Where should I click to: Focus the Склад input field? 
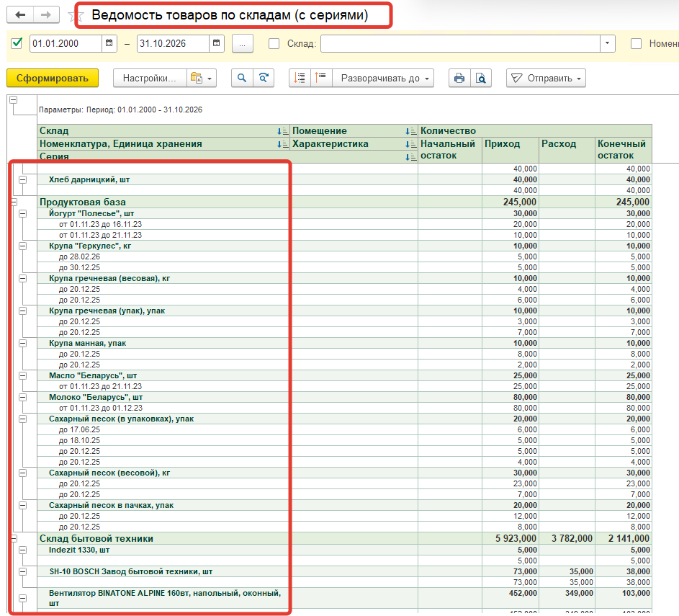(x=460, y=43)
